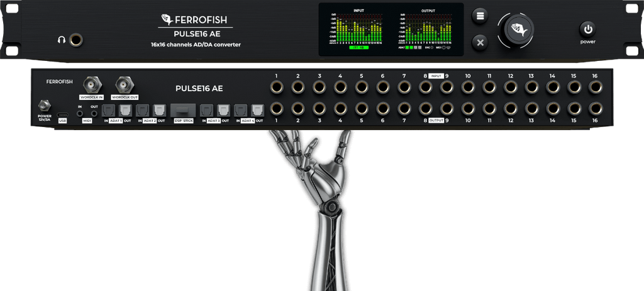Click the ADAT 4 optical output port

click(257, 110)
